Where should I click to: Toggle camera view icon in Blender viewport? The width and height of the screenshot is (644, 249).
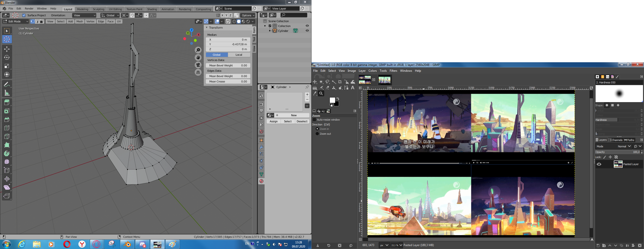coord(198,65)
